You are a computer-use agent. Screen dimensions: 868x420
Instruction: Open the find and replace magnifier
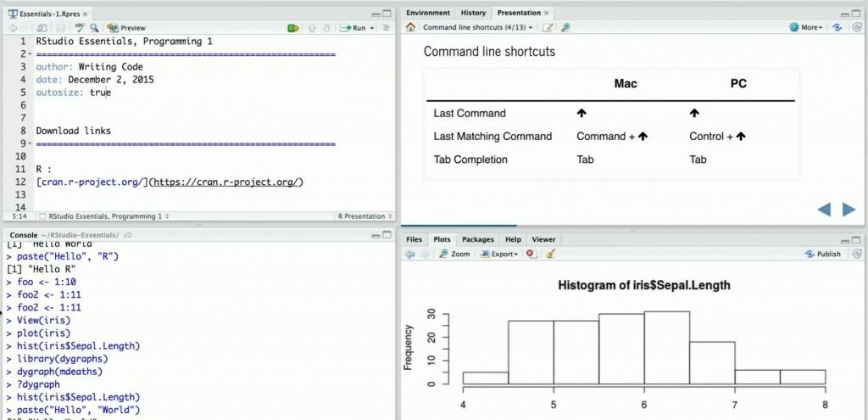(95, 28)
